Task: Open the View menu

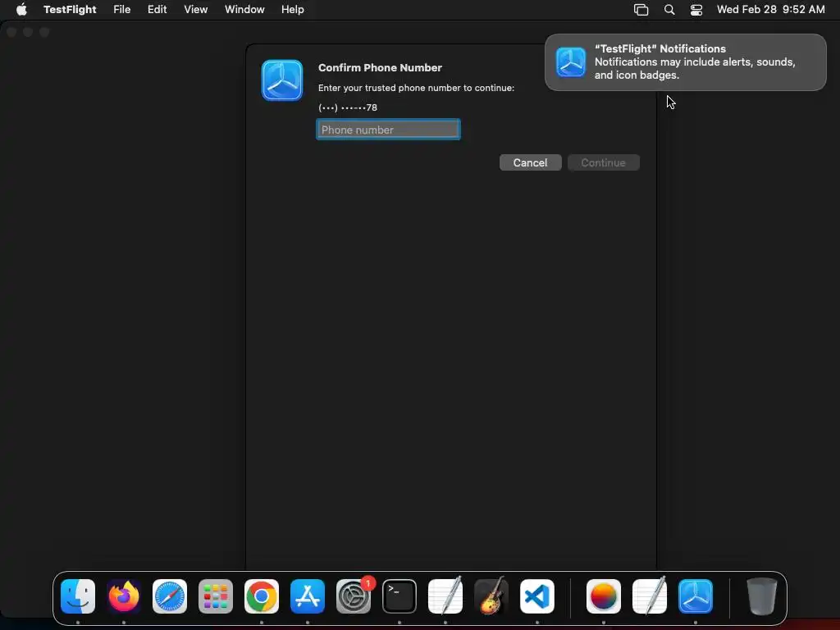Action: (195, 9)
